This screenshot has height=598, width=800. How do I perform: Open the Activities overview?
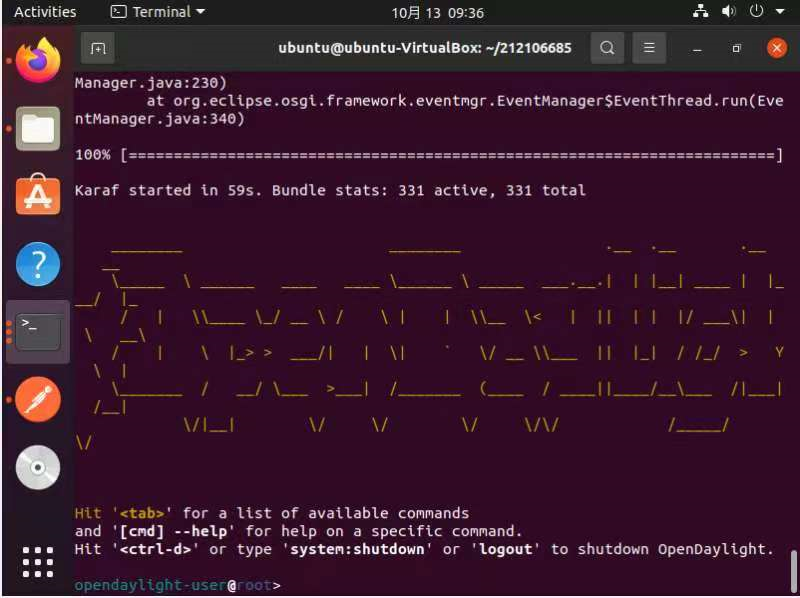pos(45,11)
